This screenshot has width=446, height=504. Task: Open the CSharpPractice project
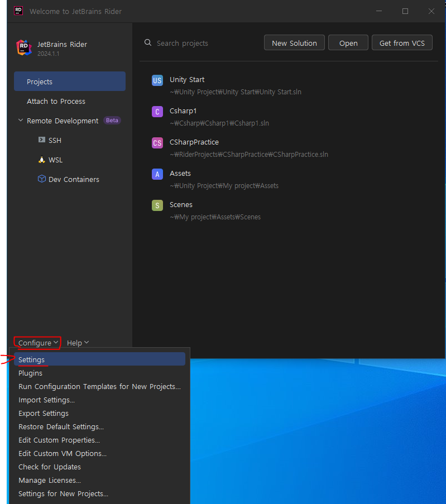pyautogui.click(x=289, y=148)
